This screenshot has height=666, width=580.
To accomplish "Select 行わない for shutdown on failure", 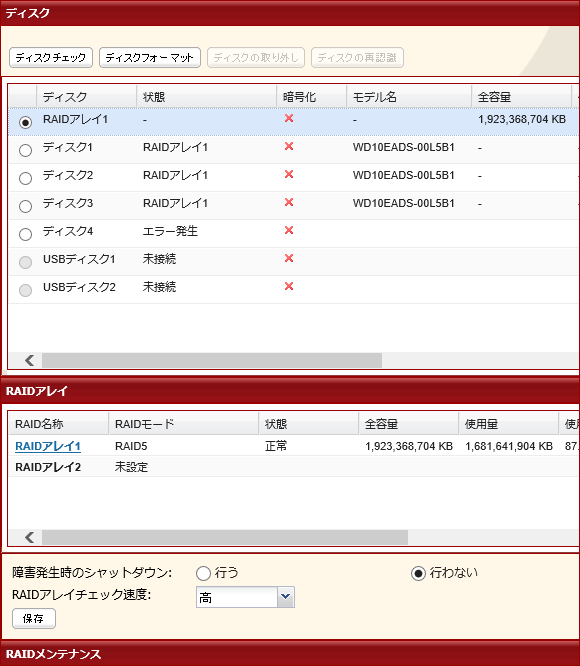I will pos(418,573).
